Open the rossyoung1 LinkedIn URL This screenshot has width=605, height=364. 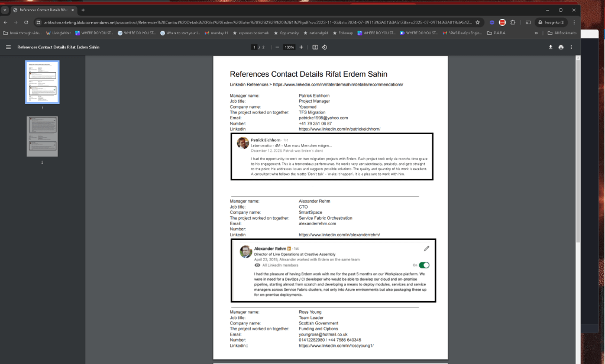point(336,346)
